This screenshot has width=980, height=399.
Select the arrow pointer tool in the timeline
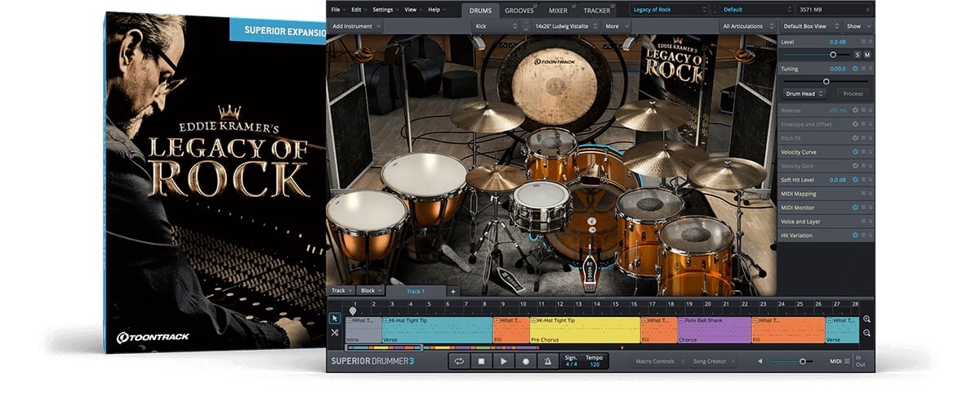point(335,318)
